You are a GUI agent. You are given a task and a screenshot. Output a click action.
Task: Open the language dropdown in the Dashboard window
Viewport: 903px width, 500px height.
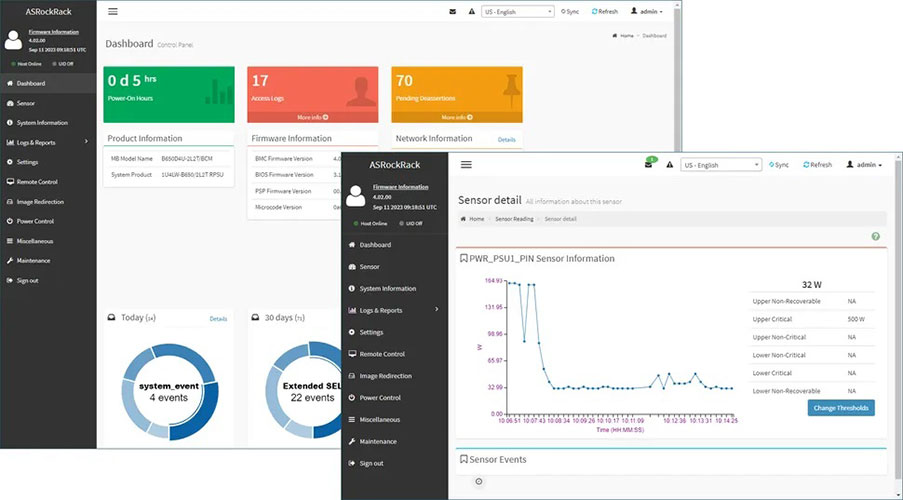point(518,12)
